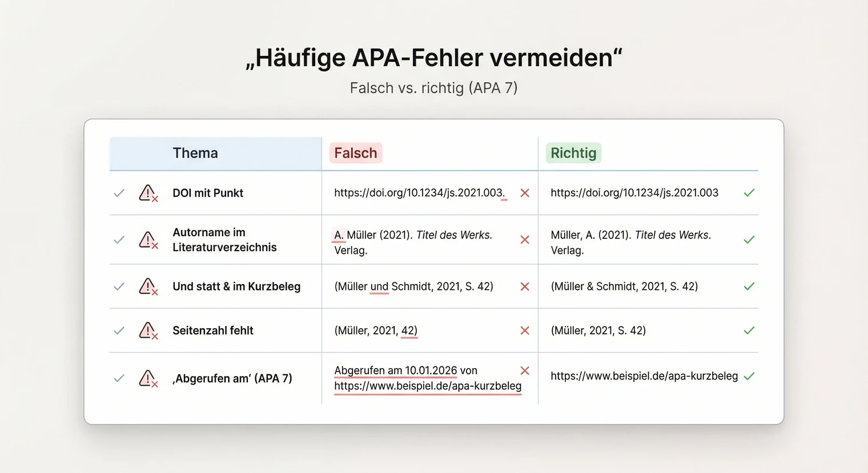The width and height of the screenshot is (868, 473).
Task: Click the red X in the Seitenzahl fehlt row
Action: point(524,330)
